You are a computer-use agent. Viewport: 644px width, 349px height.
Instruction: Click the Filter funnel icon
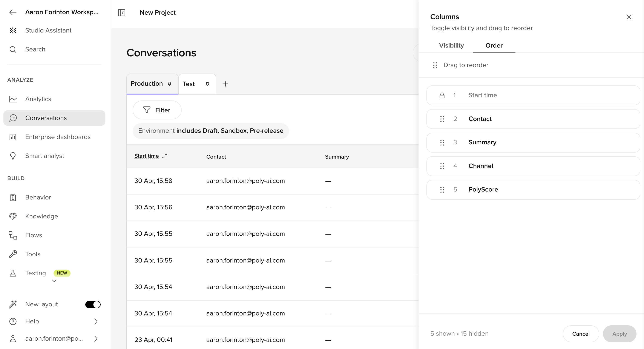(147, 110)
